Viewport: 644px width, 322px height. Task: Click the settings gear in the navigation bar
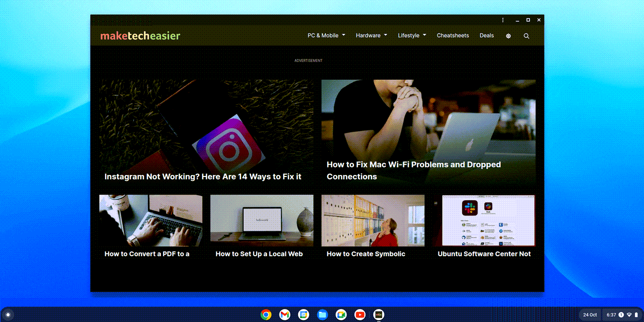[x=508, y=36]
